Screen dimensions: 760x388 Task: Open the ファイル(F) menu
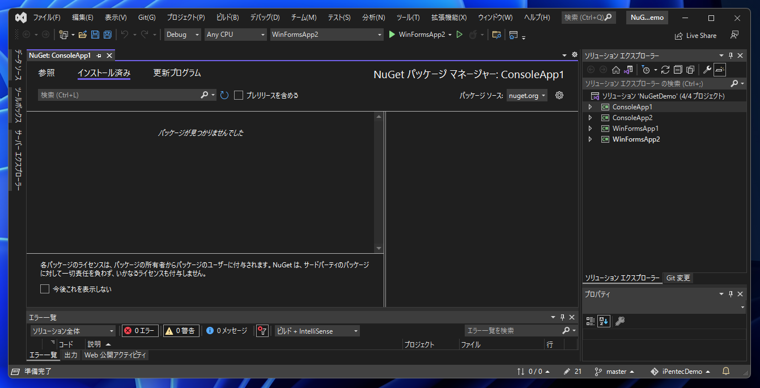pos(47,18)
